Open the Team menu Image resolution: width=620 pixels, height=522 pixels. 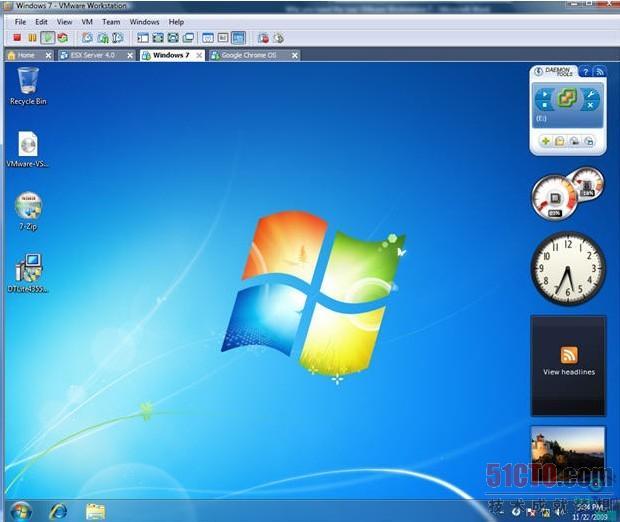coord(111,22)
